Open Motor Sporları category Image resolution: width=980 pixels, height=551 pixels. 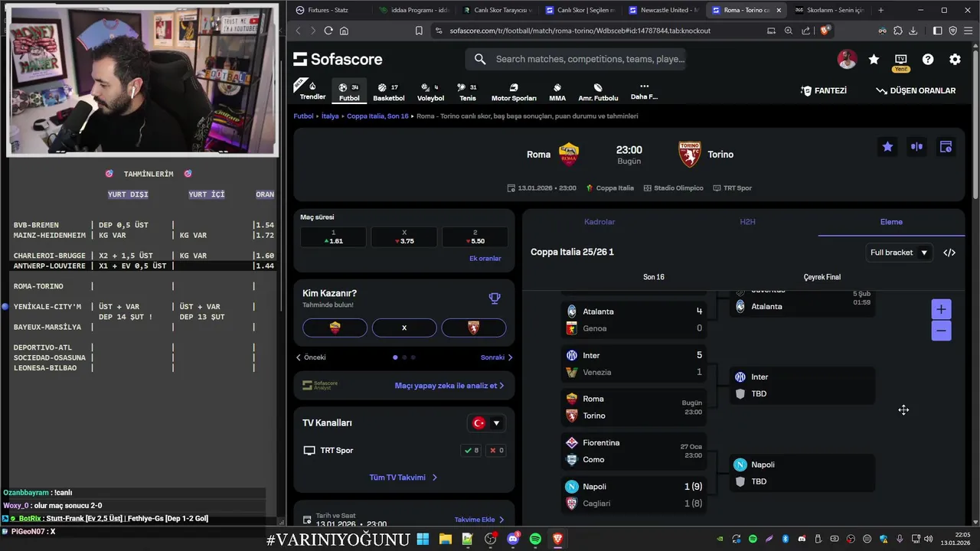click(514, 92)
